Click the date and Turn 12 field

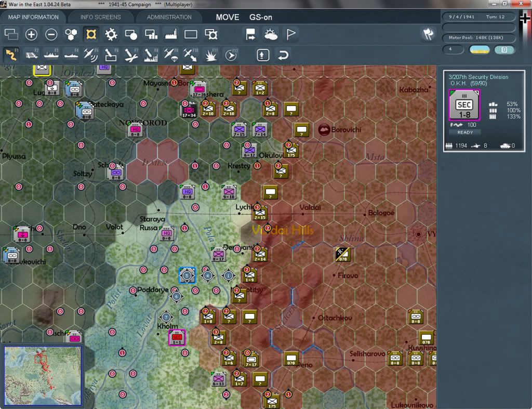478,17
